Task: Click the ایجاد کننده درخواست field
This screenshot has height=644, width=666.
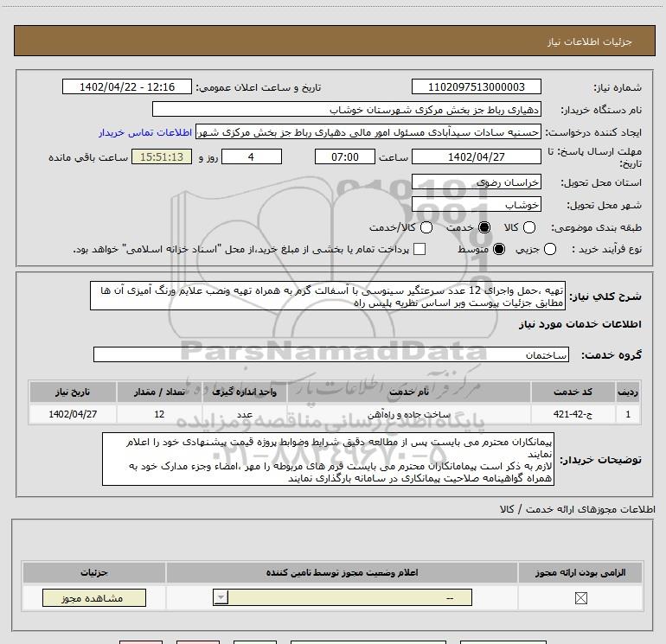Action: pyautogui.click(x=368, y=132)
